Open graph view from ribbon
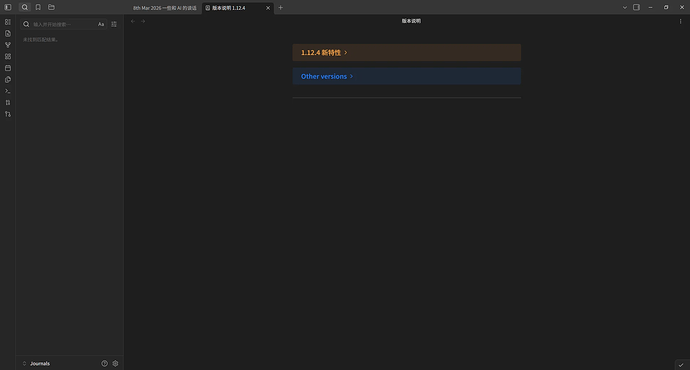 pos(8,45)
